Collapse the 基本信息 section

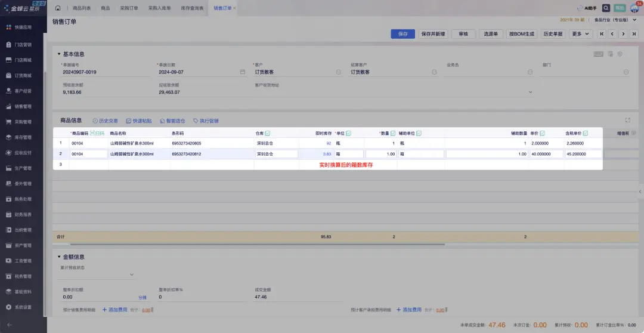click(59, 54)
